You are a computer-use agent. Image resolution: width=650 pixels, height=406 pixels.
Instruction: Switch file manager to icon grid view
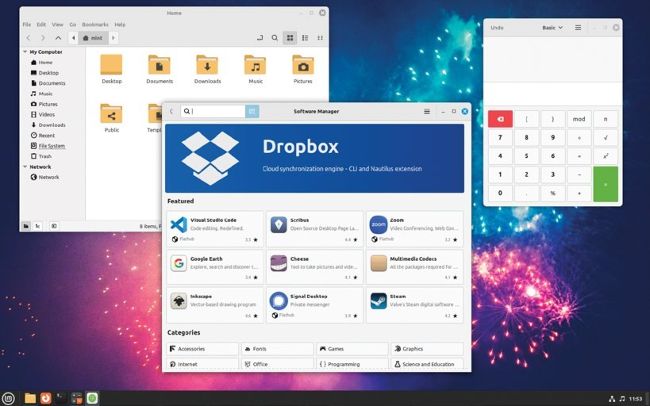coord(290,38)
